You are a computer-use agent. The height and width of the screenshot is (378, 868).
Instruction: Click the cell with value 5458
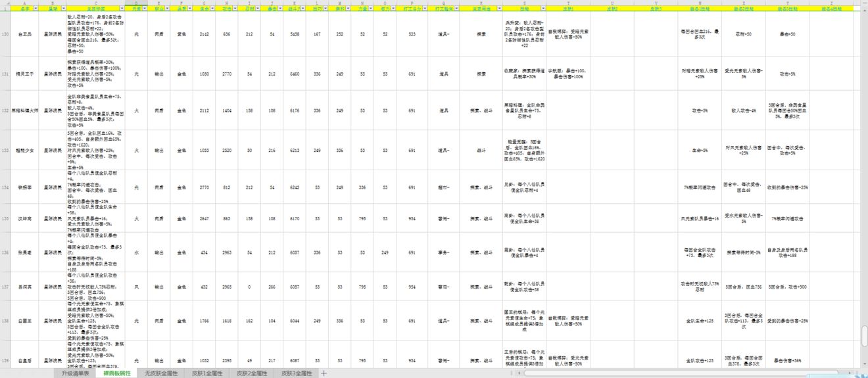point(295,34)
